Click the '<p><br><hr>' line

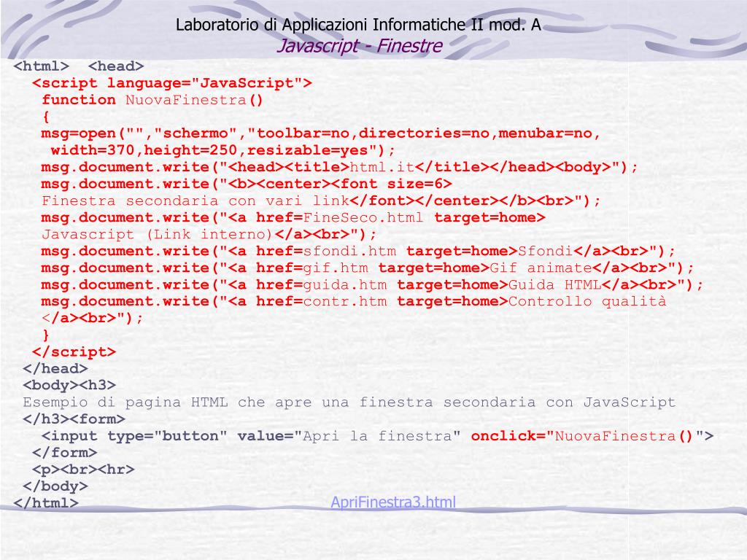[83, 470]
